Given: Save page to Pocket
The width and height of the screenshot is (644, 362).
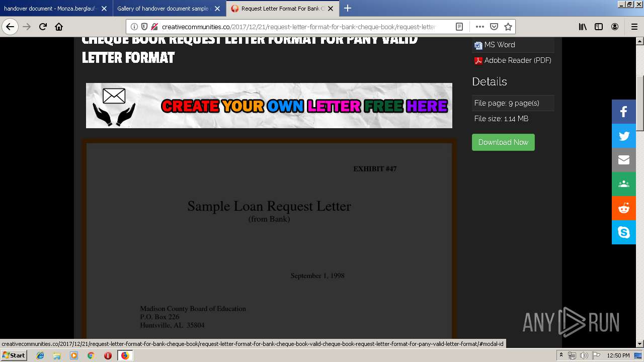Looking at the screenshot, I should 494,27.
